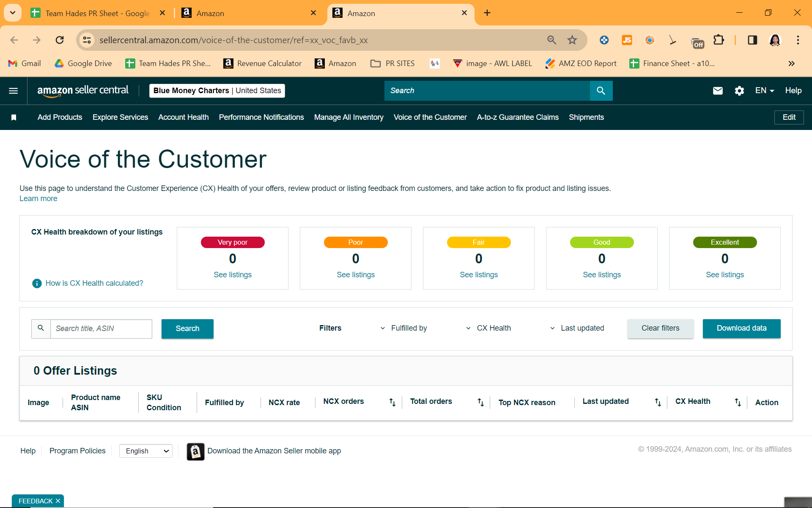Screen dimensions: 812x508
Task: Expand the Last updated filter
Action: coord(577,328)
